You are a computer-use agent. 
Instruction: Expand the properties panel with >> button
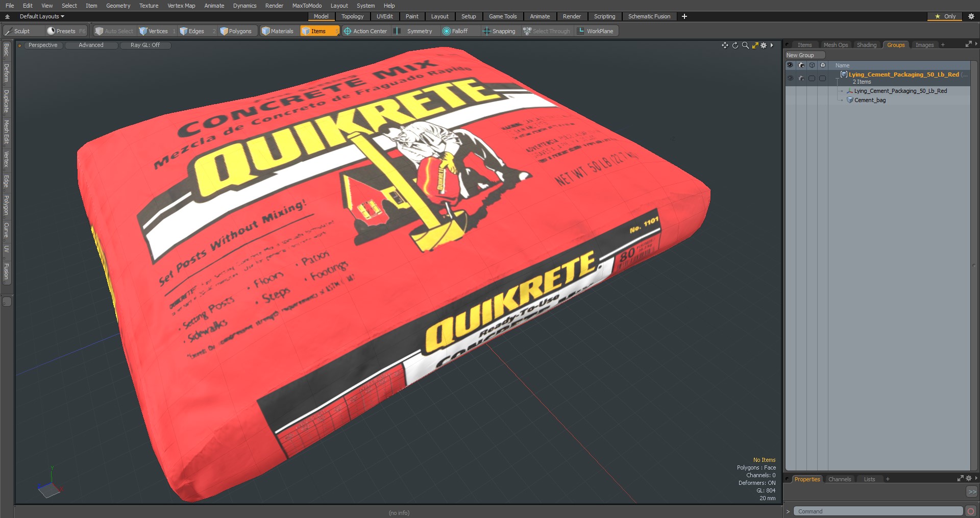(x=972, y=491)
